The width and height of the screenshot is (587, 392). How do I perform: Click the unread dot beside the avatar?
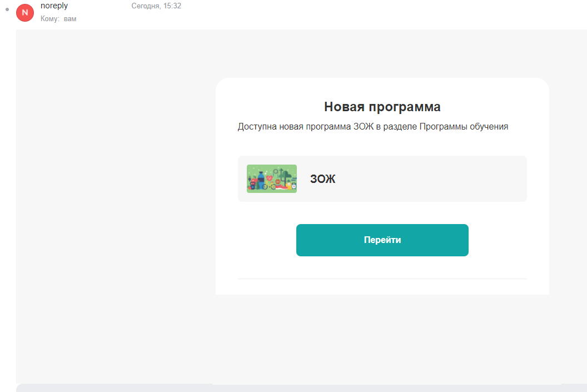click(7, 9)
